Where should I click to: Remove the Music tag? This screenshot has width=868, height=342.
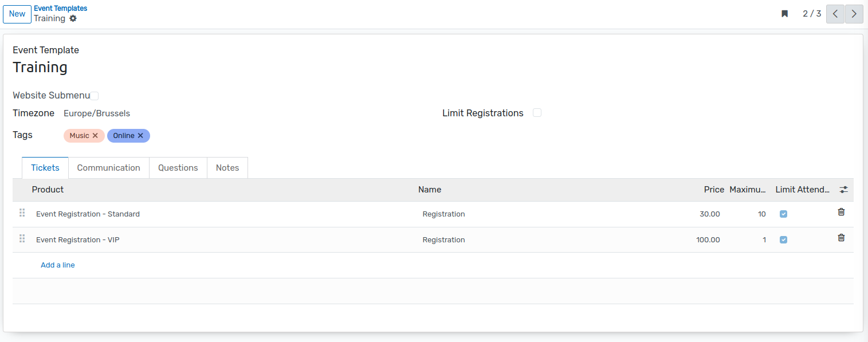[x=95, y=136]
